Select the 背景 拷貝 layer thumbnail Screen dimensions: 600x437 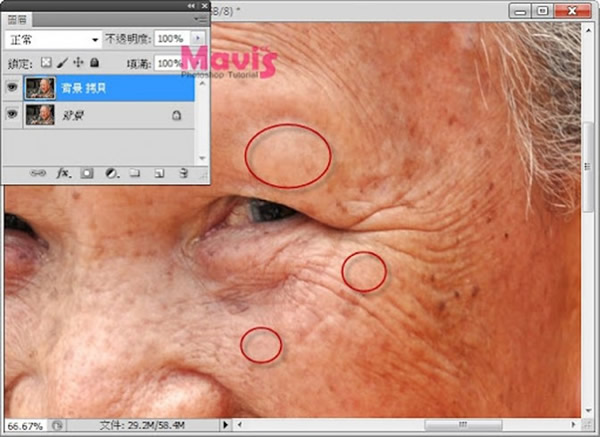pyautogui.click(x=41, y=88)
